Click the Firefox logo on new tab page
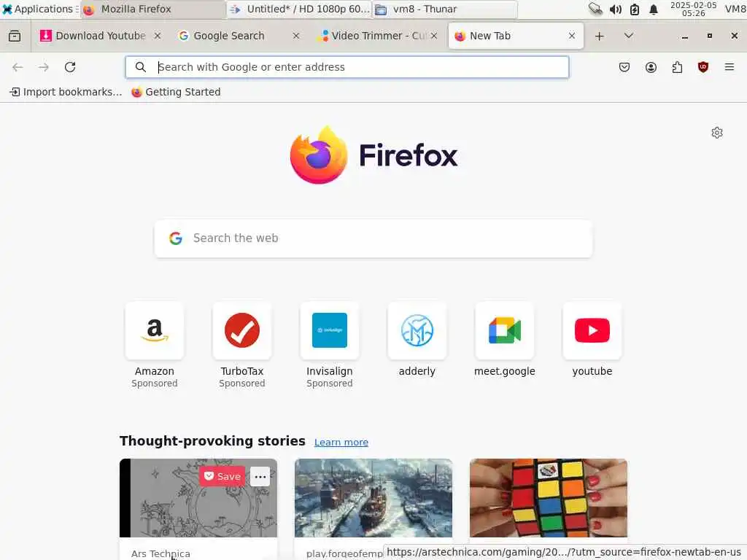This screenshot has width=747, height=560. tap(373, 155)
